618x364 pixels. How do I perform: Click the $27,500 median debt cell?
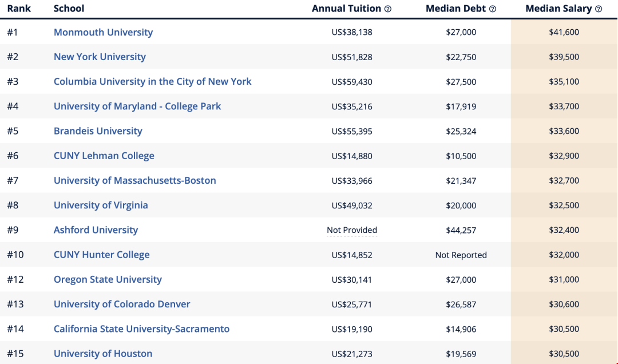pos(461,82)
